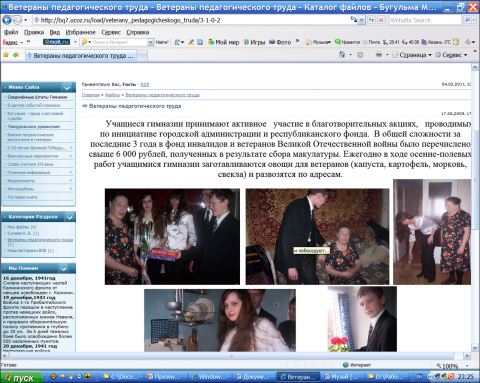Screen dimensions: 480x383
Task: Collapse the Мы Помним panel chevron
Action: point(63,269)
